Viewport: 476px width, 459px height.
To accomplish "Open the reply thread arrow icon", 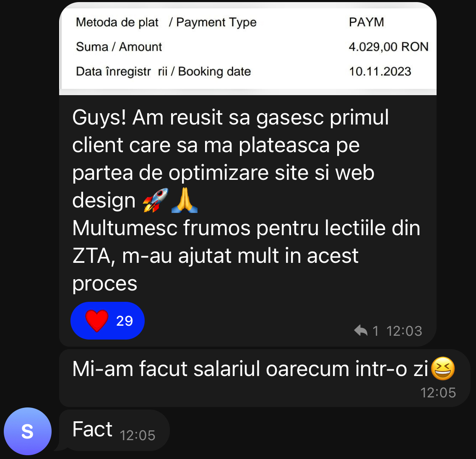I will pos(361,331).
